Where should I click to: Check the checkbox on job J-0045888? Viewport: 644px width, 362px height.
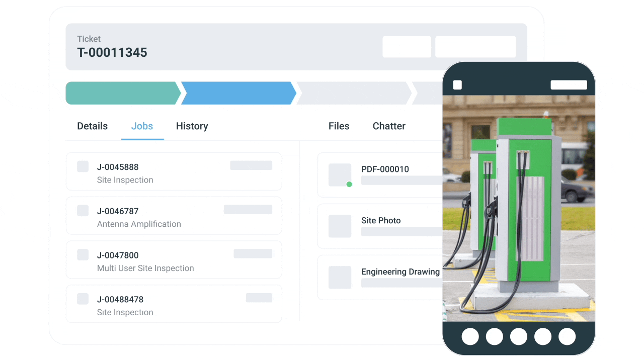tap(83, 166)
